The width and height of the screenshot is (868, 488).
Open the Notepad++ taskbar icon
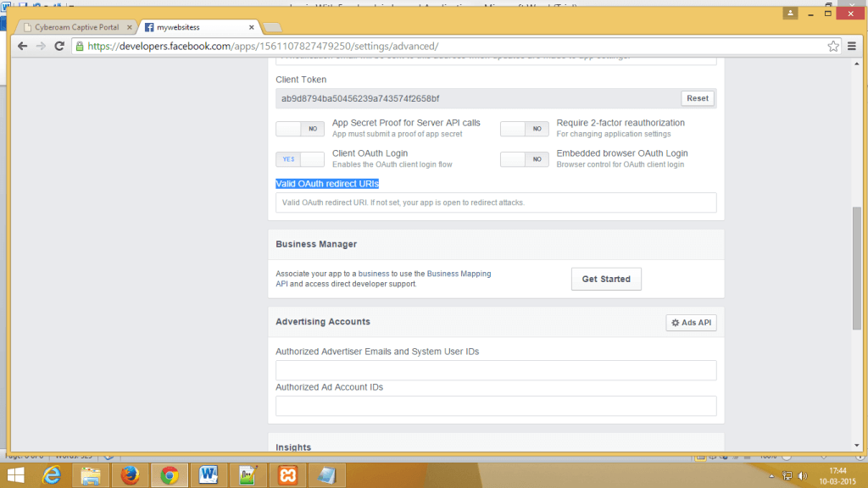(x=248, y=475)
